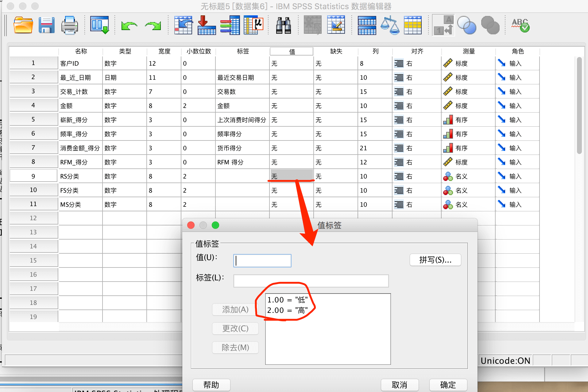Click the Go to Variable toolbar icon

tap(207, 25)
